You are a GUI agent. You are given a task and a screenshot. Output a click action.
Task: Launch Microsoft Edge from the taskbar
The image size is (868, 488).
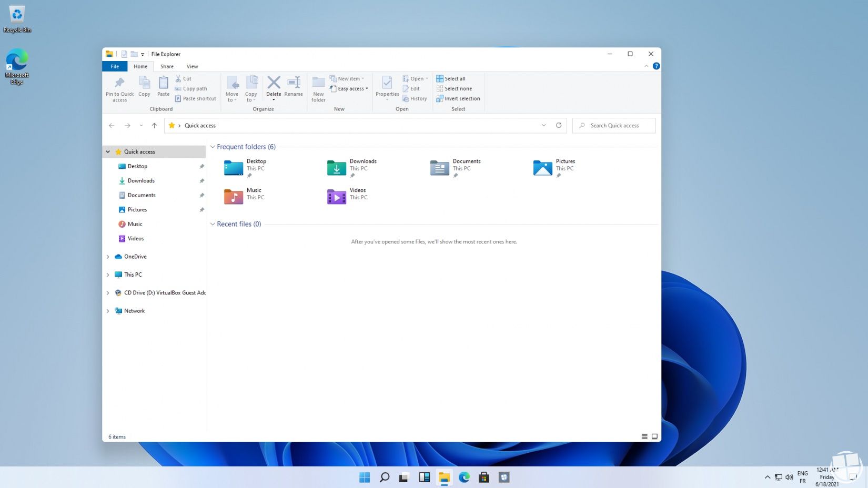(x=464, y=477)
